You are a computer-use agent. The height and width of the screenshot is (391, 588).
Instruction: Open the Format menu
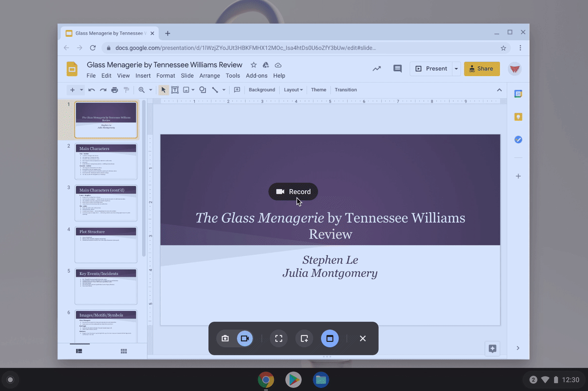(x=166, y=76)
